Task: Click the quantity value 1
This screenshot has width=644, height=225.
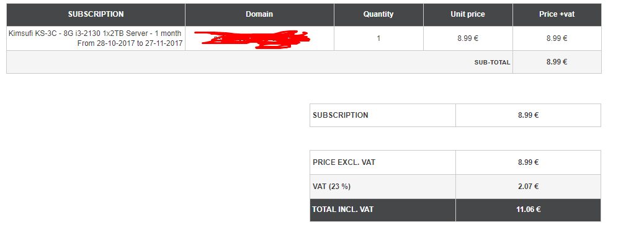Action: [378, 38]
